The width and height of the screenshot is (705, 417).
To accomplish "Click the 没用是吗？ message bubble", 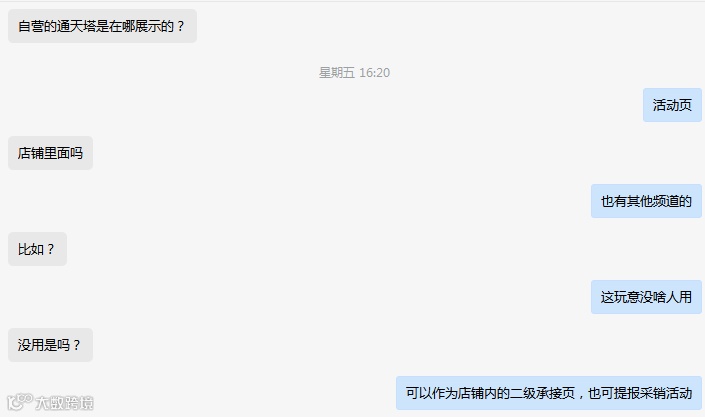I will 50,345.
